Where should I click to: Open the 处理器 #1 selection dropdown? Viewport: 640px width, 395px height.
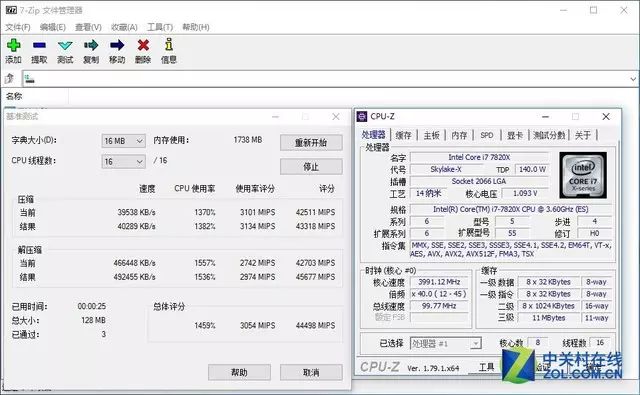(x=445, y=344)
